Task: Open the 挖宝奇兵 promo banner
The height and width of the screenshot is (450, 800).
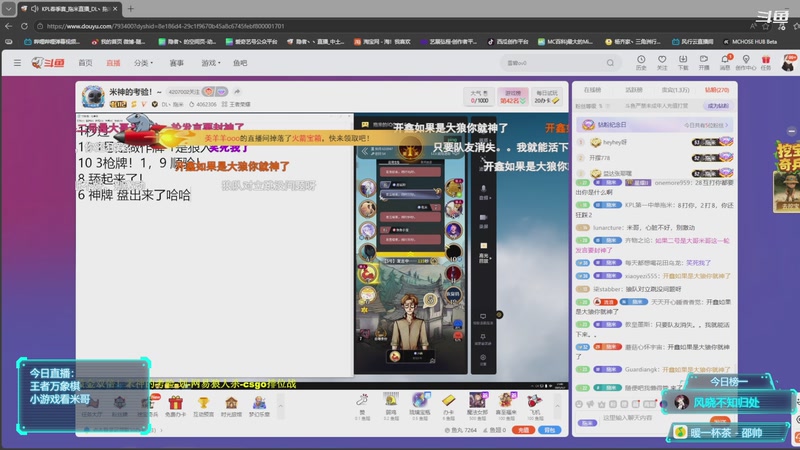Action: pyautogui.click(x=787, y=176)
